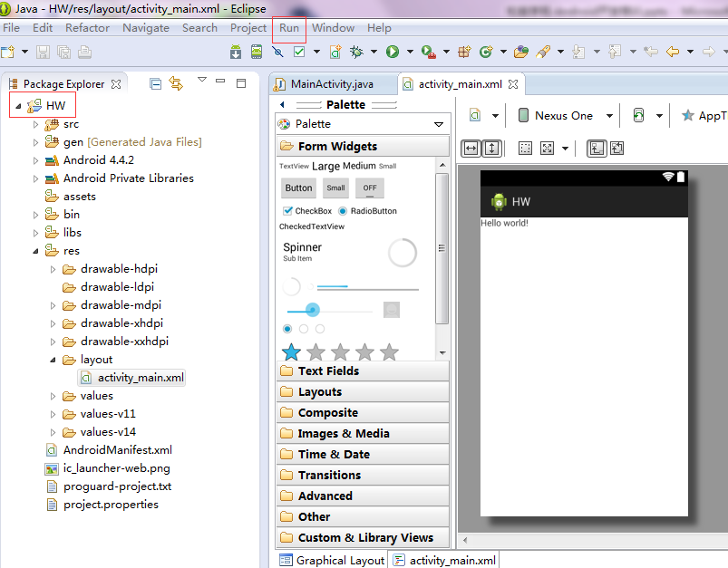Click the OFF ToggleButton widget
Image resolution: width=728 pixels, height=568 pixels.
pyautogui.click(x=370, y=188)
